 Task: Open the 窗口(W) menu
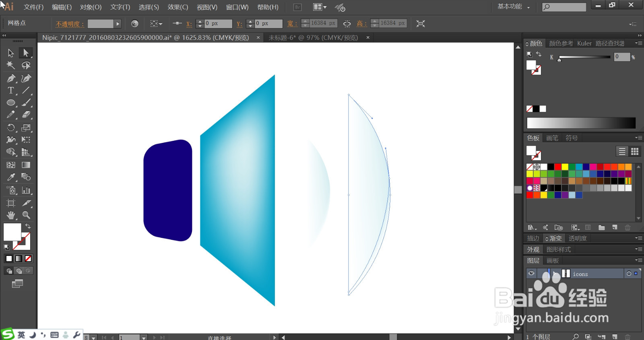click(237, 7)
